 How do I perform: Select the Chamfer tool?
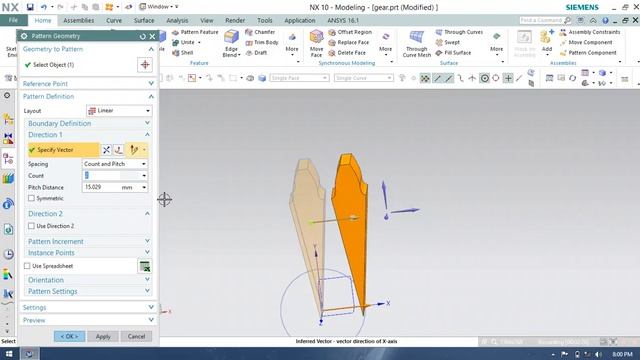pyautogui.click(x=260, y=32)
